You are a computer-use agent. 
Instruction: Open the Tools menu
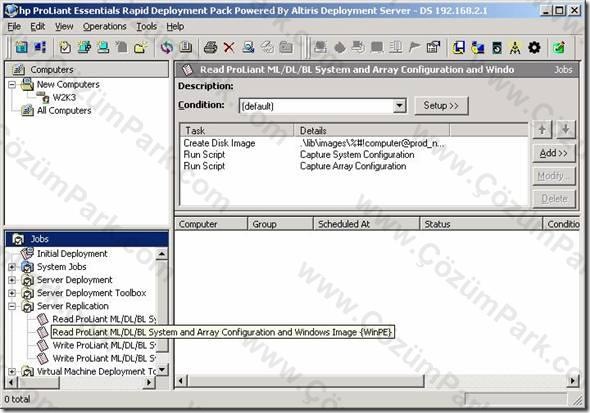click(x=146, y=27)
